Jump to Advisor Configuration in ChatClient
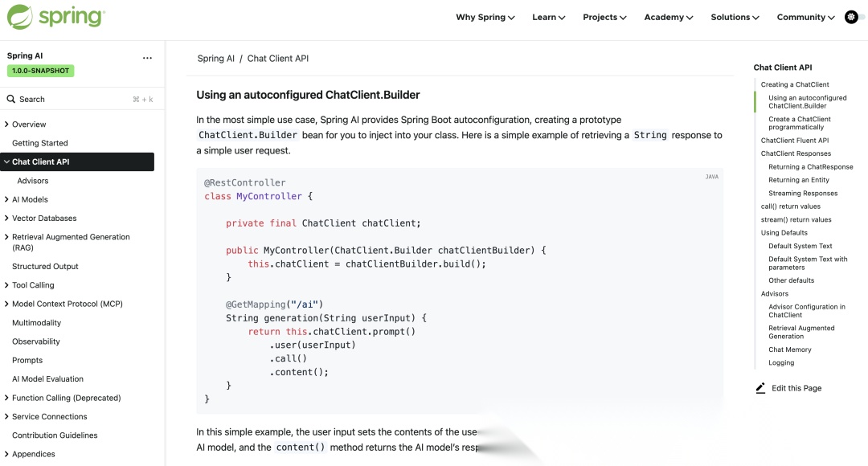Viewport: 868px width, 466px height. (x=807, y=311)
